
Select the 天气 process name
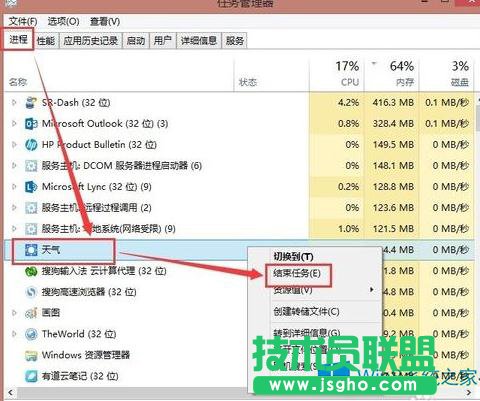[51, 250]
